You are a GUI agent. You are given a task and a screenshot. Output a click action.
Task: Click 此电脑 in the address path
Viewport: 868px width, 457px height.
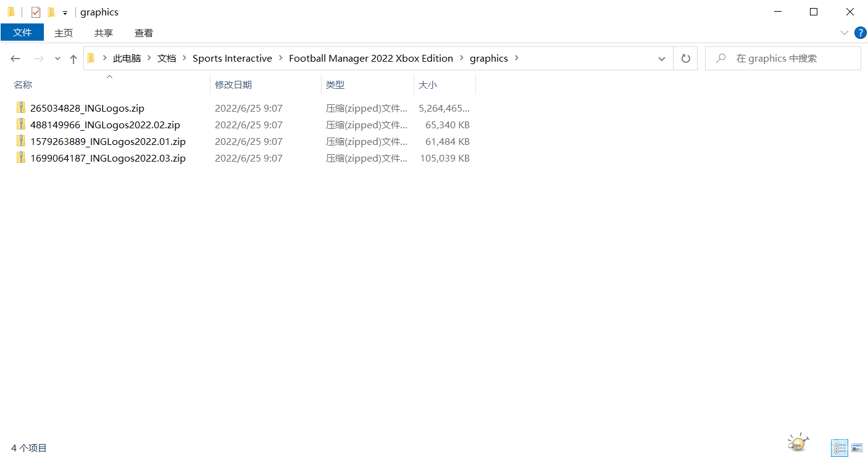[x=127, y=59]
